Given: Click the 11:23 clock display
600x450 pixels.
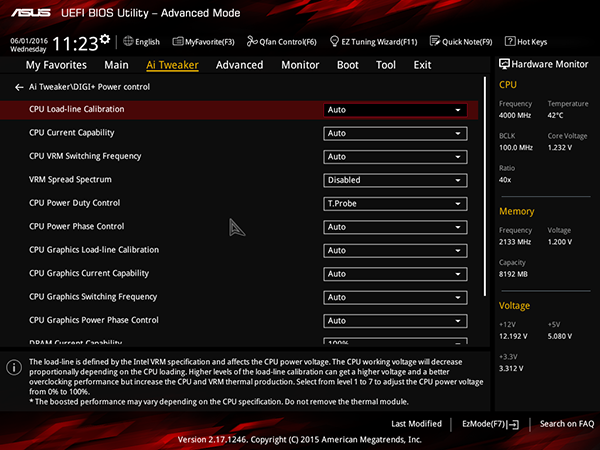Looking at the screenshot, I should click(x=75, y=44).
